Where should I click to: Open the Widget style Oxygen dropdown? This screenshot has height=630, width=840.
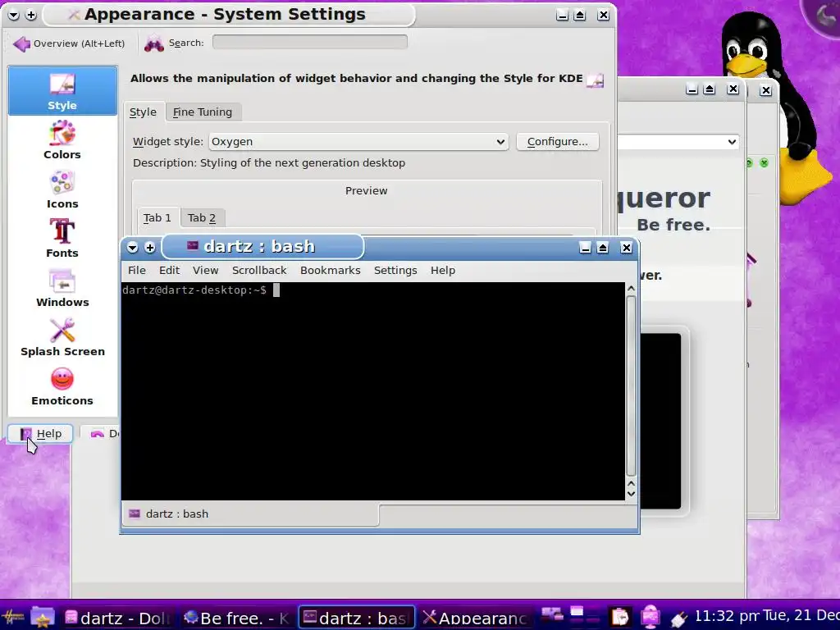click(x=358, y=141)
